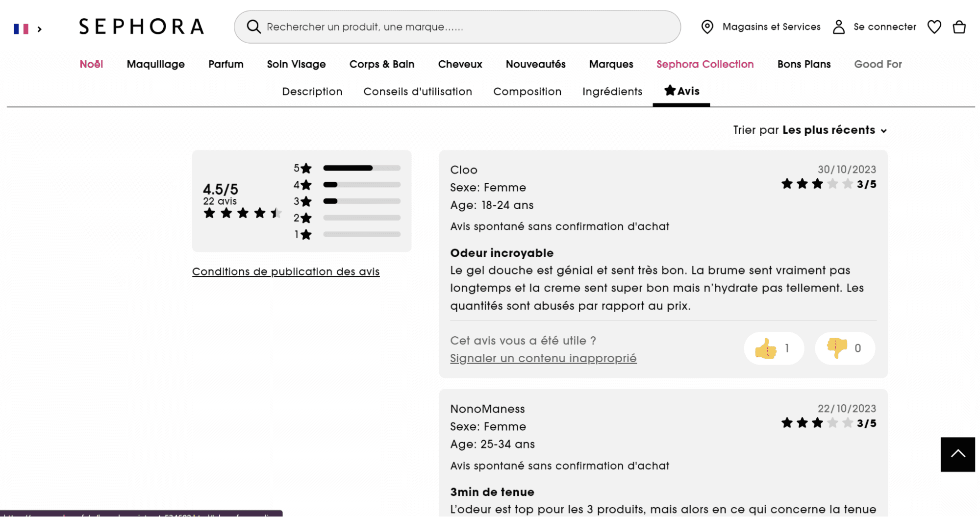
Task: Select the Avis star tab
Action: point(681,91)
